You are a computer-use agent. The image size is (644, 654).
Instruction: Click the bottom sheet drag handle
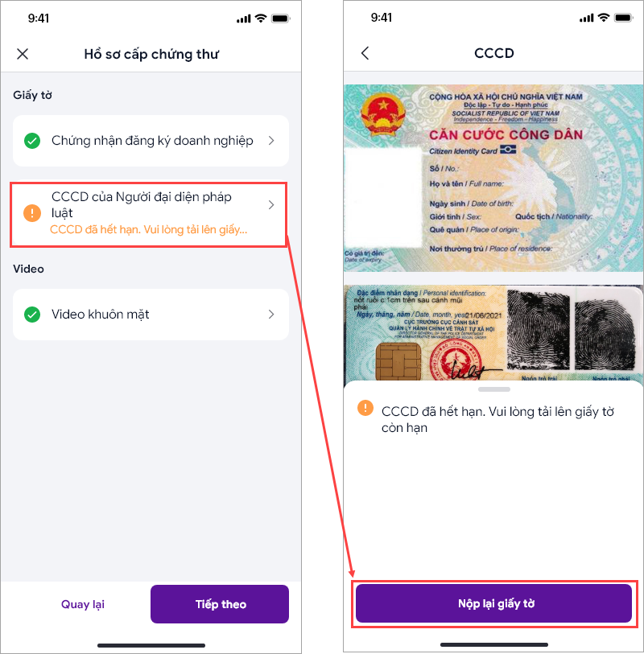[494, 389]
